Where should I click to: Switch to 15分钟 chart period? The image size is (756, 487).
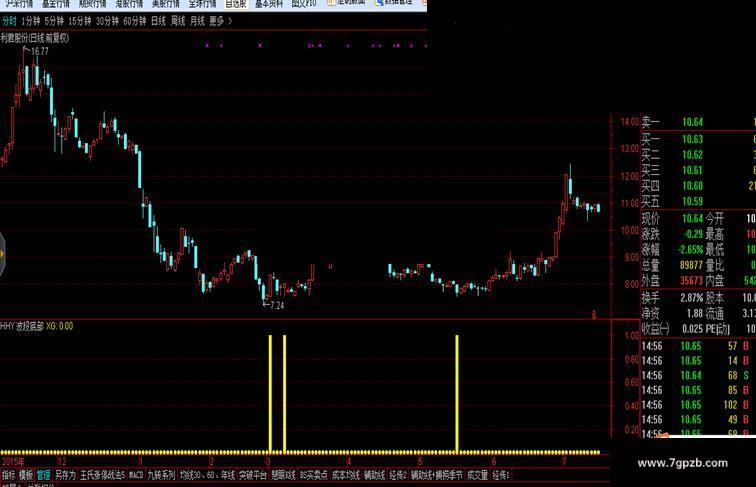(x=80, y=21)
